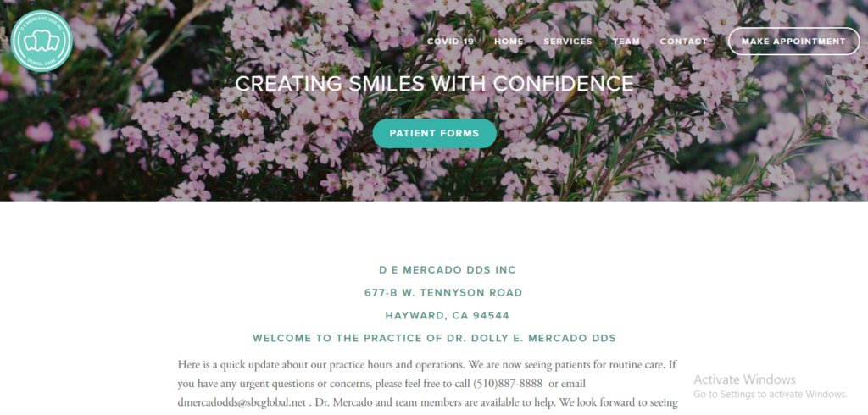Click the Welcome to the Practice heading
868x415 pixels.
pos(435,338)
